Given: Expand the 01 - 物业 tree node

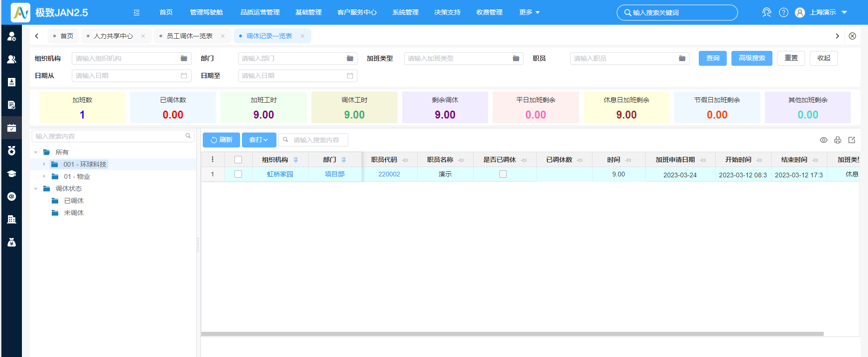Looking at the screenshot, I should point(44,176).
